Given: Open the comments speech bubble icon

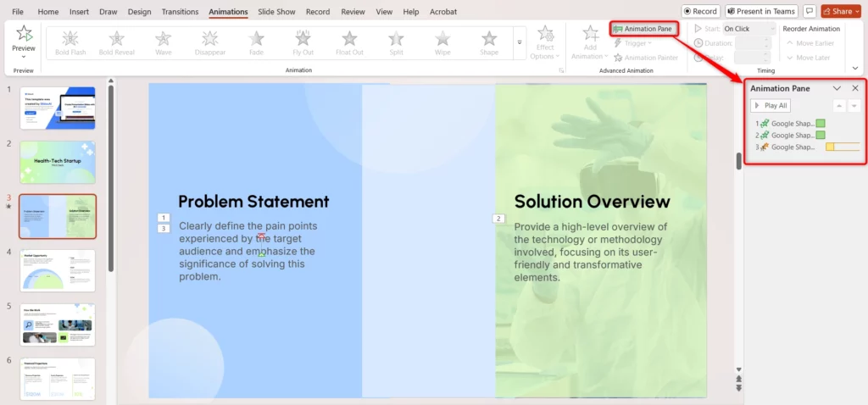Looking at the screenshot, I should 810,12.
